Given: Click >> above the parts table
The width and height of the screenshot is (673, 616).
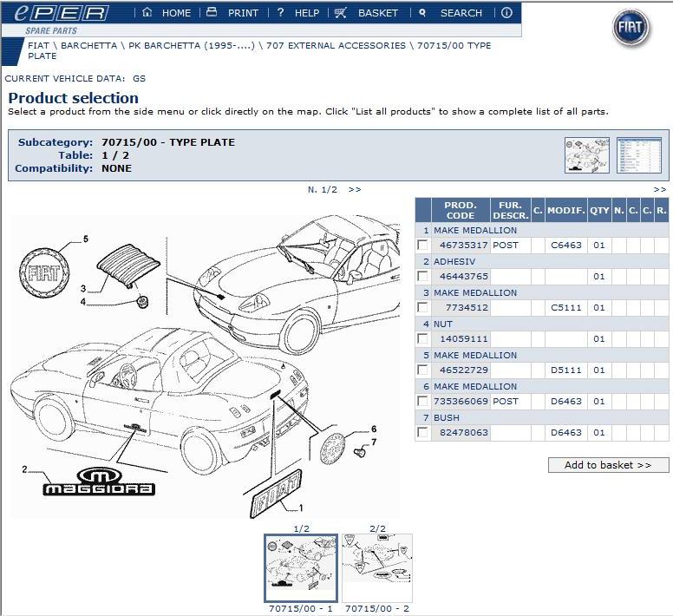Looking at the screenshot, I should pos(660,189).
